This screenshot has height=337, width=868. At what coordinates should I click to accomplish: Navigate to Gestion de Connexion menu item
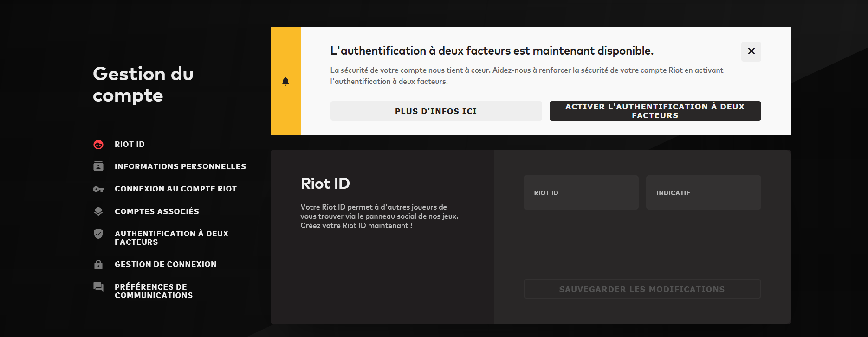[x=166, y=264]
